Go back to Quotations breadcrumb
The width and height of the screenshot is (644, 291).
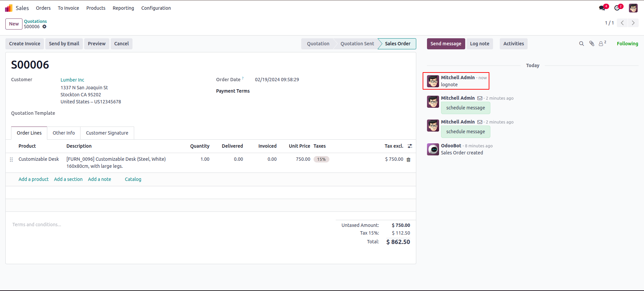click(35, 21)
